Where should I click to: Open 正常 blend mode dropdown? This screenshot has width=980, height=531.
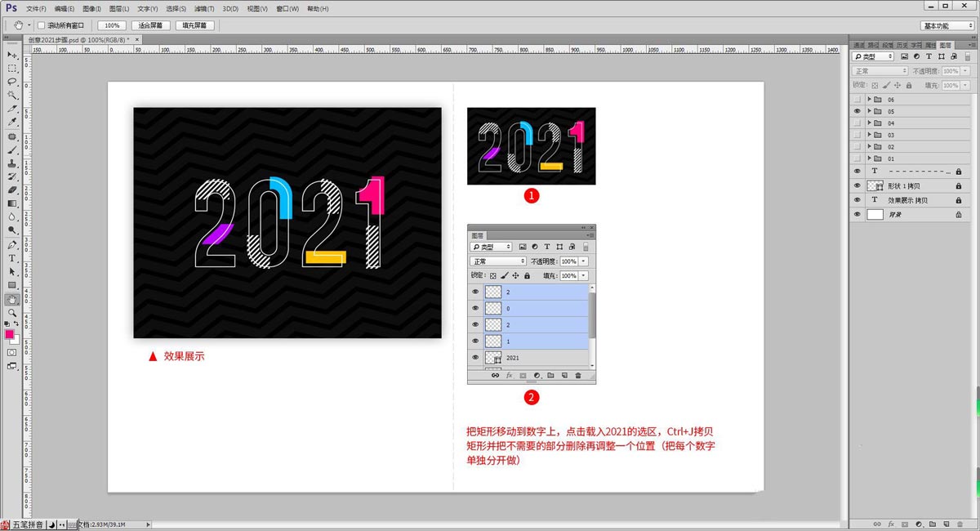880,71
